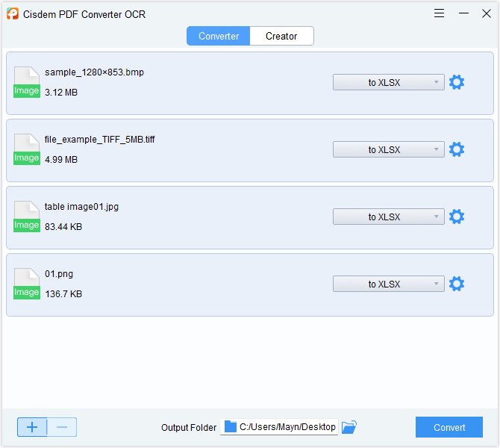This screenshot has height=448, width=500.
Task: Click the 83.44 KB file size
Action: point(63,227)
